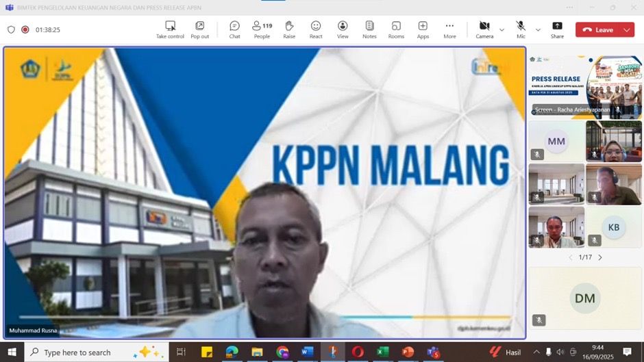
Task: Open Excel from taskbar
Action: [383, 352]
